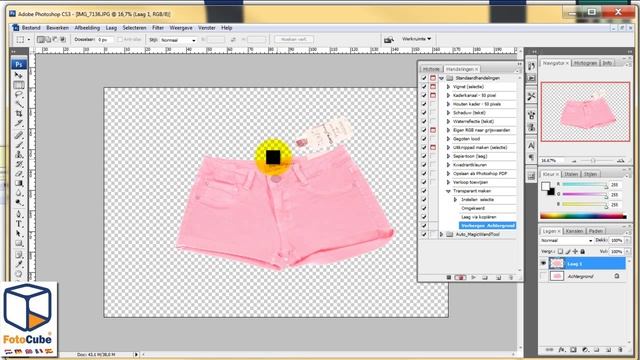Screen dimensions: 640x360
Task: Click the foreground color swatch in Kleur panel
Action: (x=545, y=186)
